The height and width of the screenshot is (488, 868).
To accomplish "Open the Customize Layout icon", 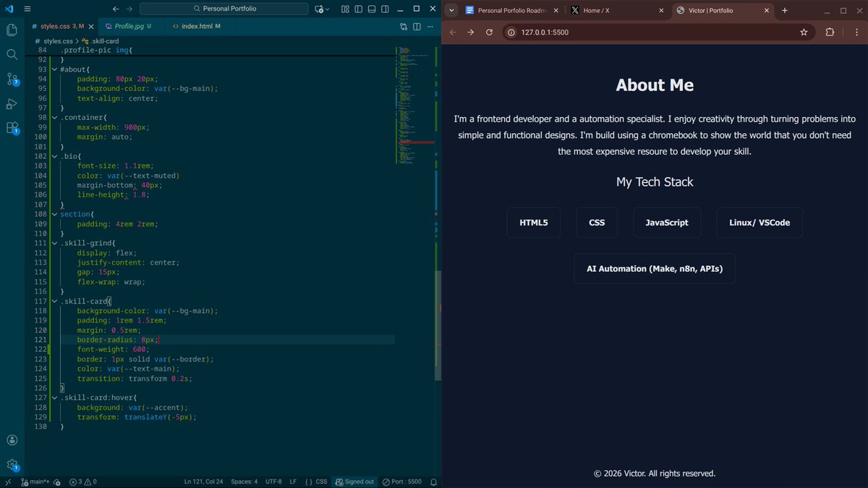I will tap(345, 9).
